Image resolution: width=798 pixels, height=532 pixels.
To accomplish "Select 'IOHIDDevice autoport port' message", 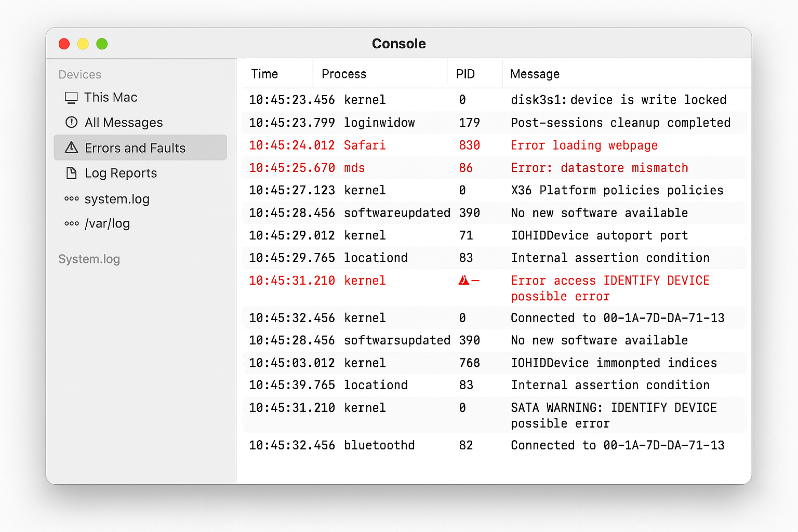I will coord(599,235).
